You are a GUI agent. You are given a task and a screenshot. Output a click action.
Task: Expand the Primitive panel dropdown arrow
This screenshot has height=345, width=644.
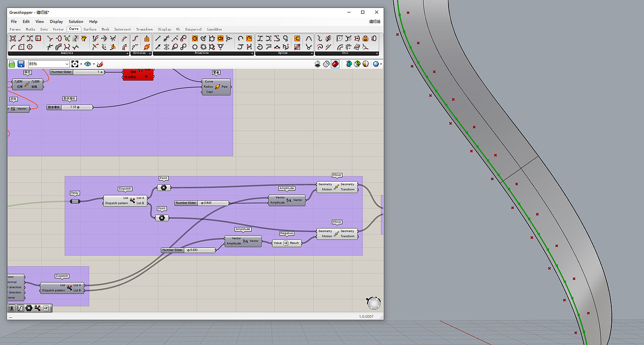click(253, 53)
